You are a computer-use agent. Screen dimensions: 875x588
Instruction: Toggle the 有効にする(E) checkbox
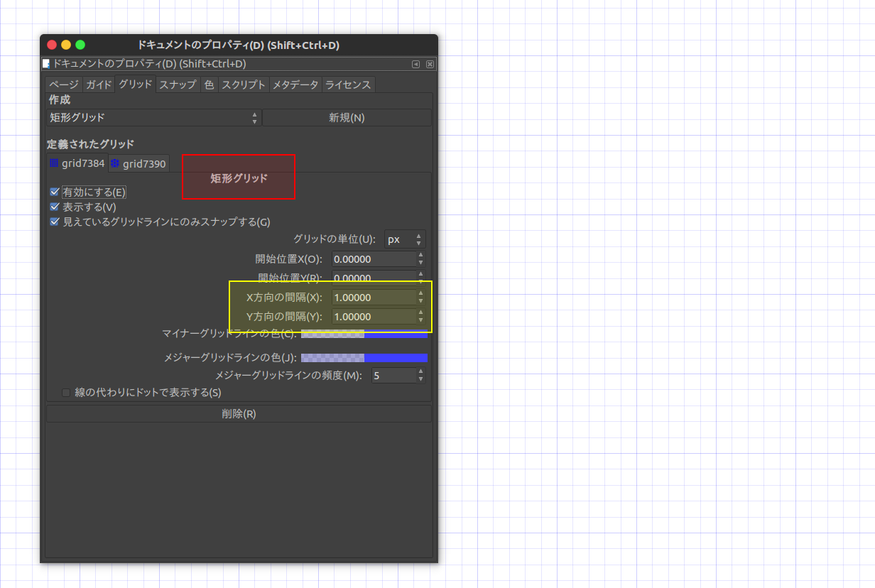point(55,192)
